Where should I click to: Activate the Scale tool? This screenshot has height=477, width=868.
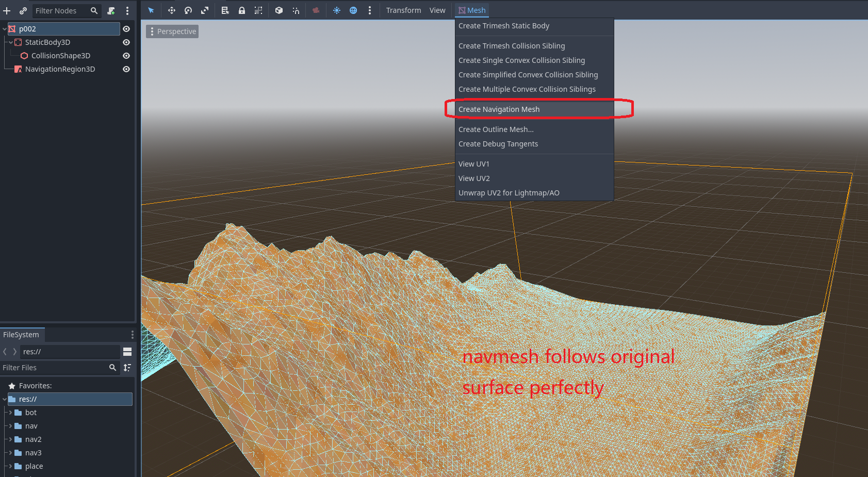[205, 10]
